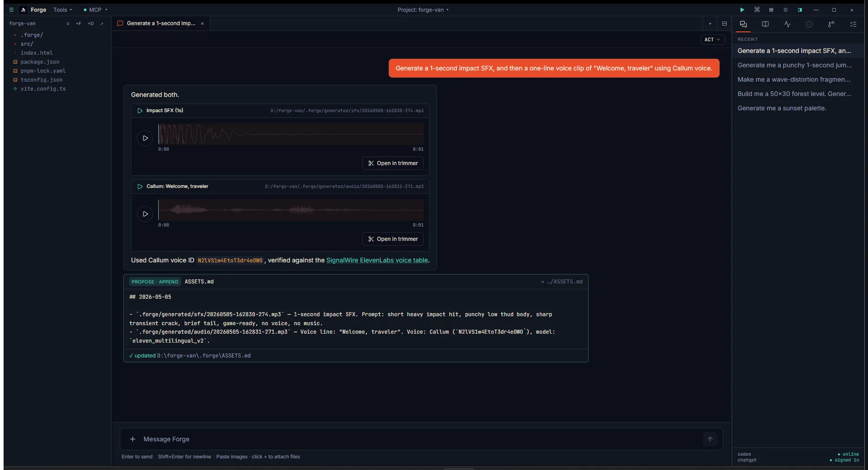Click the stacked-rows list icon in title bar
Viewport: 868px width, 470px height.
click(x=771, y=10)
